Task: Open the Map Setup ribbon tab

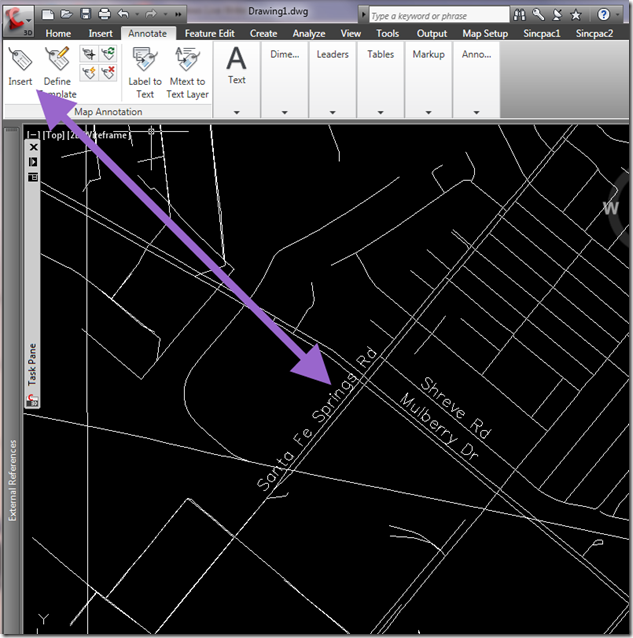Action: click(x=485, y=33)
